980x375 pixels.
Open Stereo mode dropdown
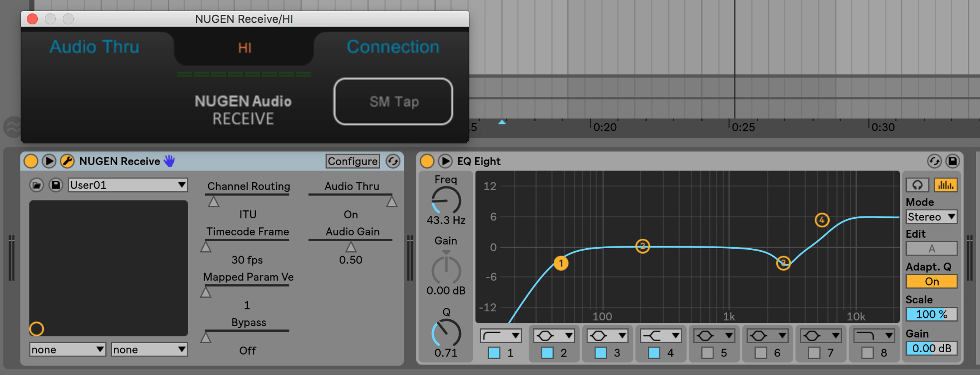pyautogui.click(x=931, y=217)
